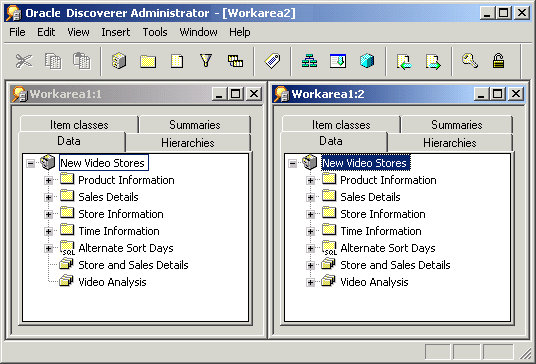Open the Window menu
Viewport: 536px width, 364px height.
tap(198, 32)
